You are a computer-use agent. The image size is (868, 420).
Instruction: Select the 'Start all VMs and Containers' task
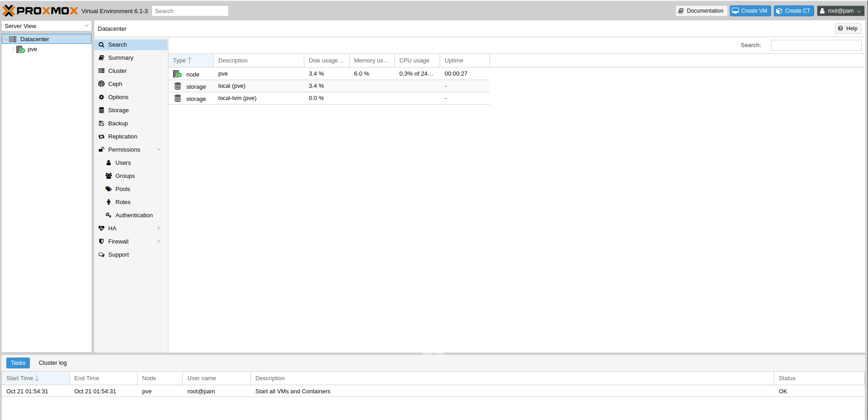433,391
